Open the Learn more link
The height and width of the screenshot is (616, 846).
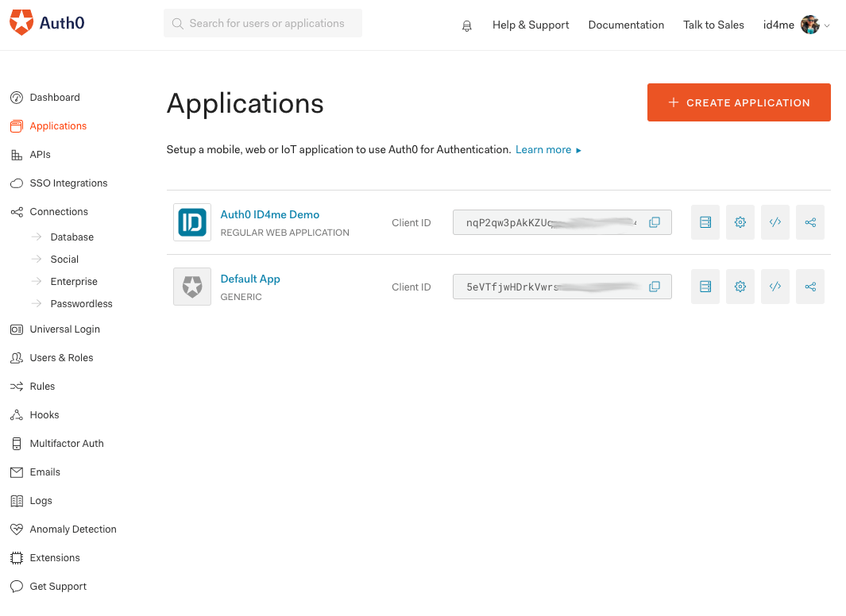pos(543,149)
